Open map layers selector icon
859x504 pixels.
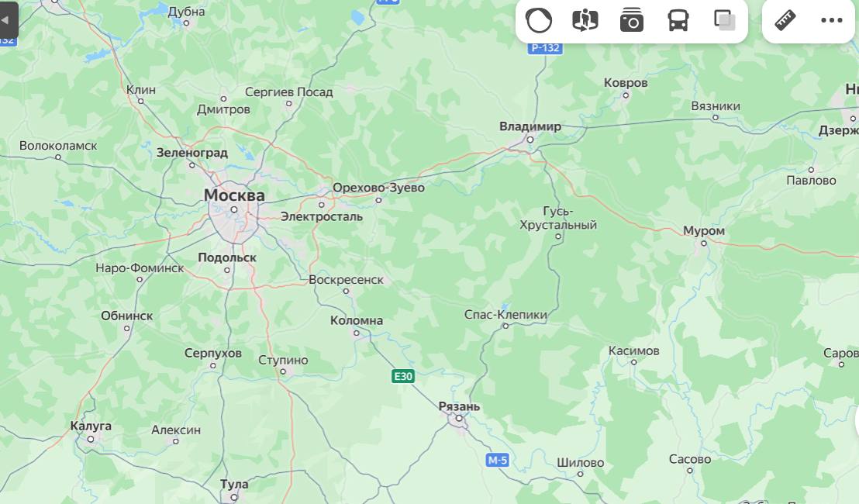click(725, 21)
